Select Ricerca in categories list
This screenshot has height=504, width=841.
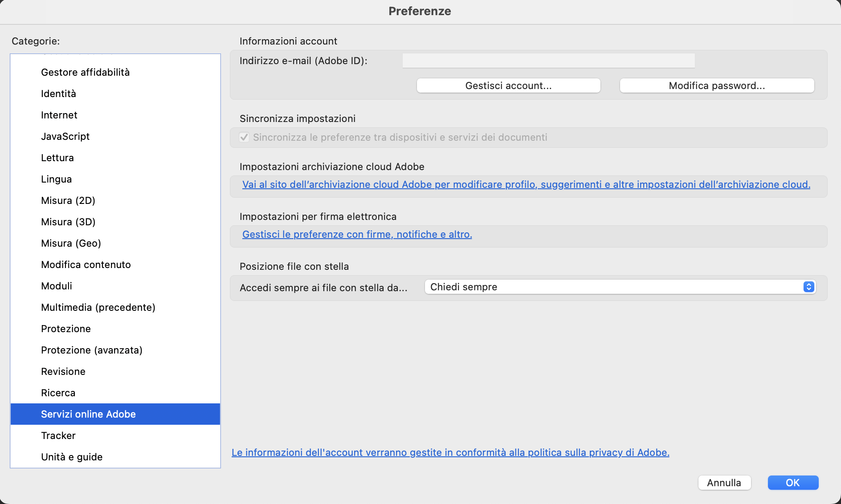pyautogui.click(x=115, y=393)
